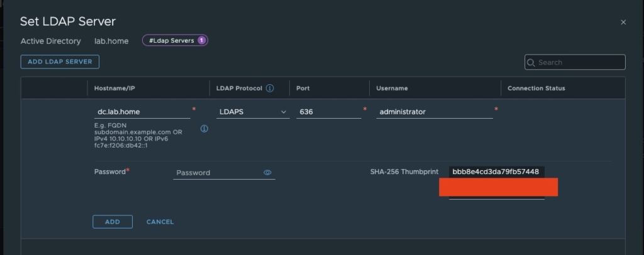The image size is (644, 255).
Task: Click the info icon next to hostname hint
Action: point(204,128)
